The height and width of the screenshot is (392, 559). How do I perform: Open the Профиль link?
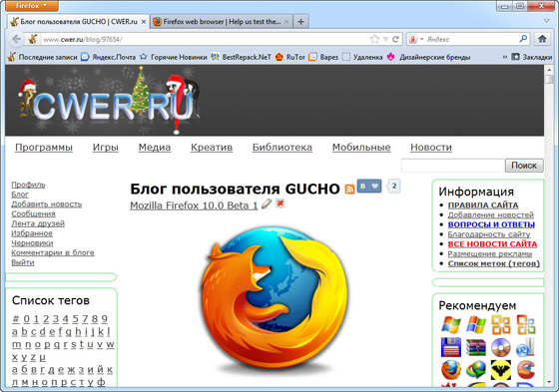pyautogui.click(x=28, y=185)
